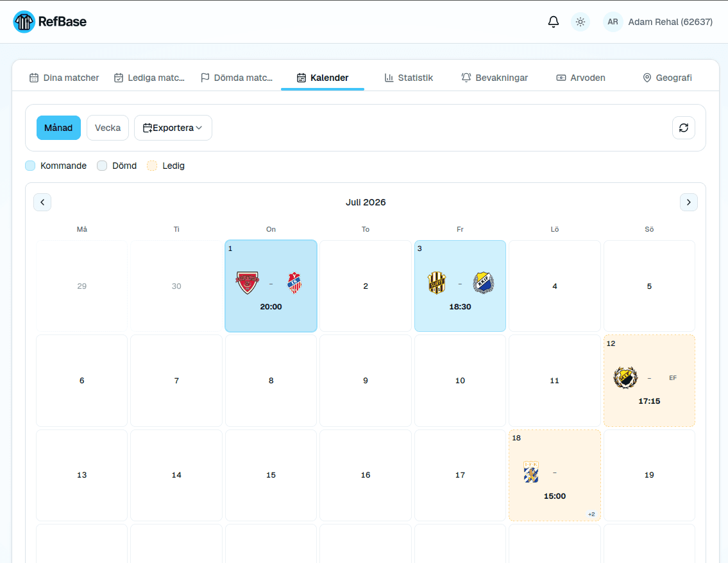Click the Ledig orange legend swatch

point(152,166)
